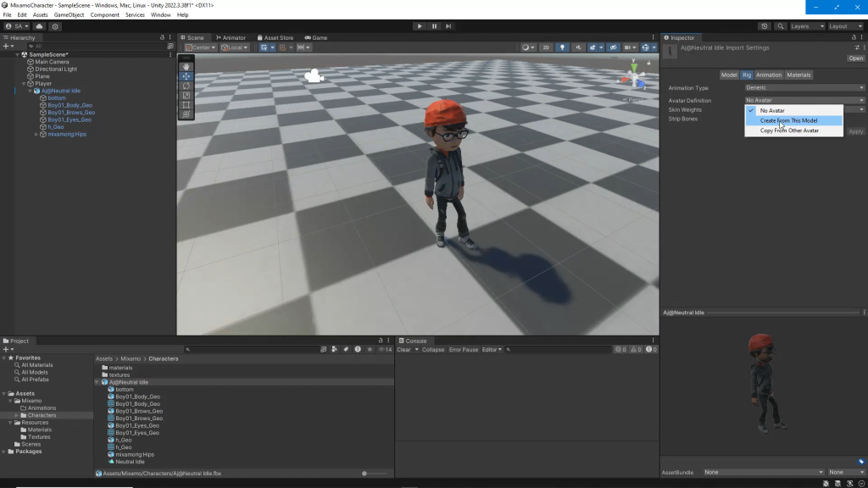The image size is (868, 488).
Task: Select the Scale tool
Action: click(x=186, y=95)
